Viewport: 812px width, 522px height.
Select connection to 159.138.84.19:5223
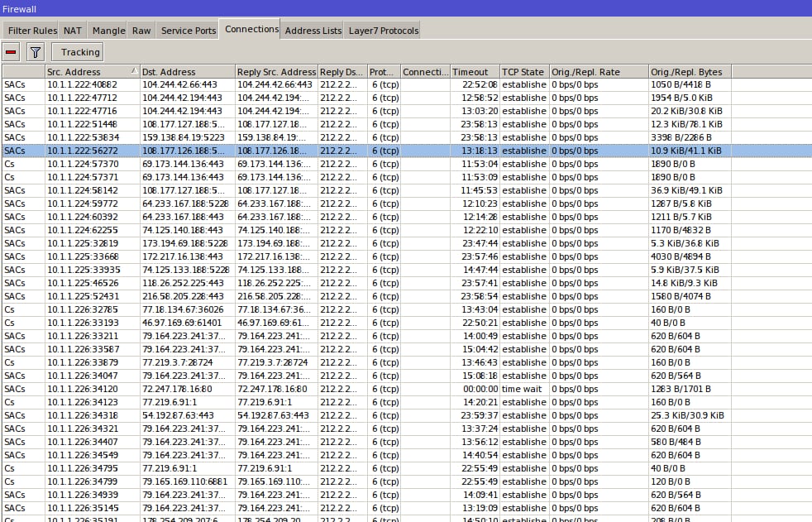coord(406,137)
